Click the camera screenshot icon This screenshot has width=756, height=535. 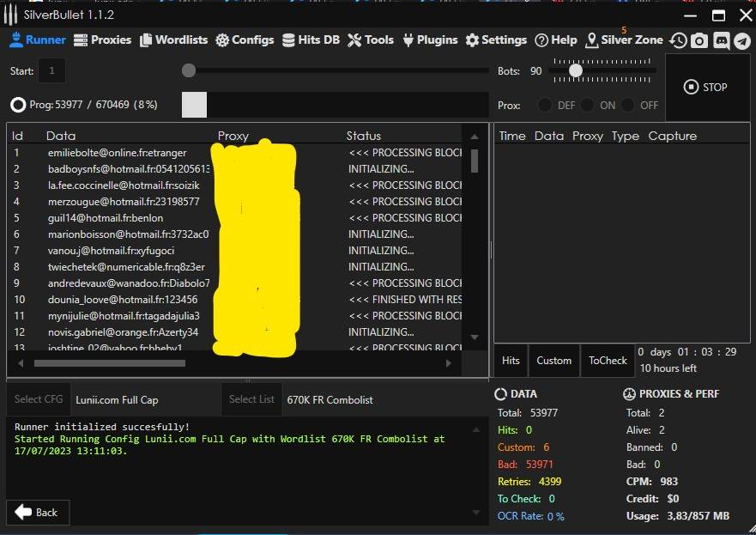(699, 40)
